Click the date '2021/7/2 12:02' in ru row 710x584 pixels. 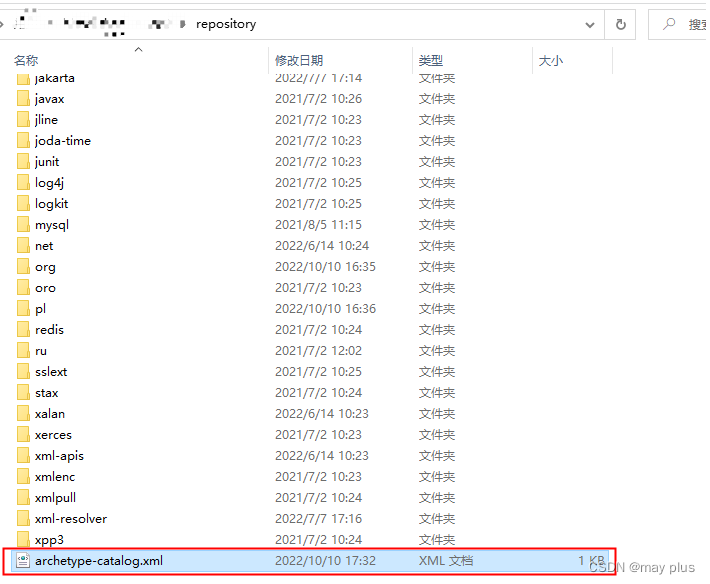pos(318,351)
